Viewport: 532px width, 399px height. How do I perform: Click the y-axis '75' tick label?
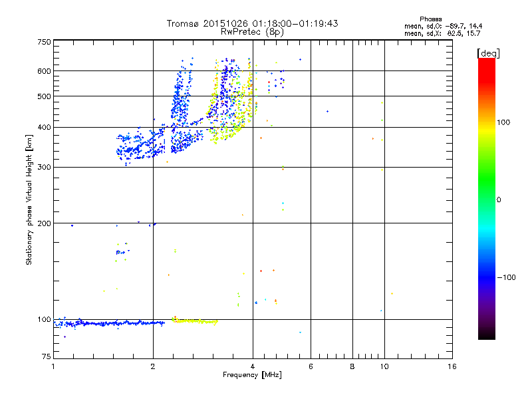coord(47,356)
